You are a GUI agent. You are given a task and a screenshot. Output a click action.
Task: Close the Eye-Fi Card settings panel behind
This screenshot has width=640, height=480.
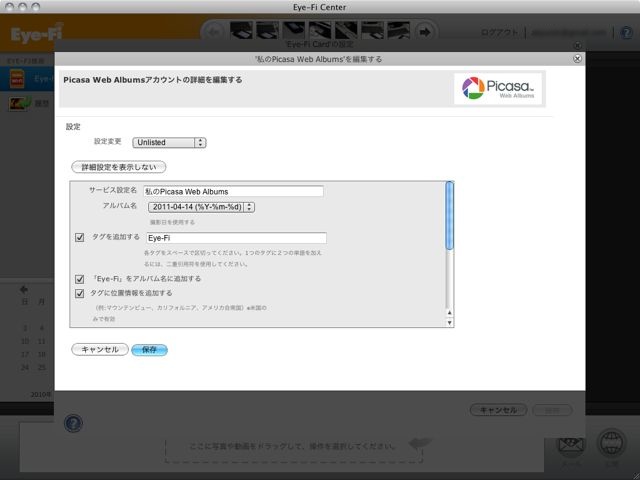(x=578, y=45)
